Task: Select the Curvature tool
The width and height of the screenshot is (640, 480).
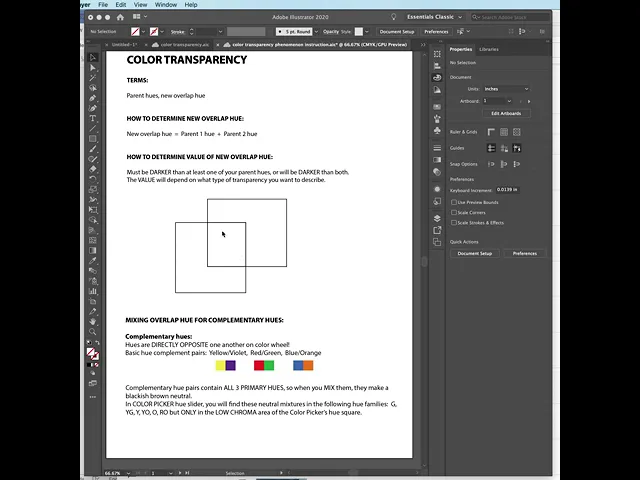Action: click(x=93, y=109)
